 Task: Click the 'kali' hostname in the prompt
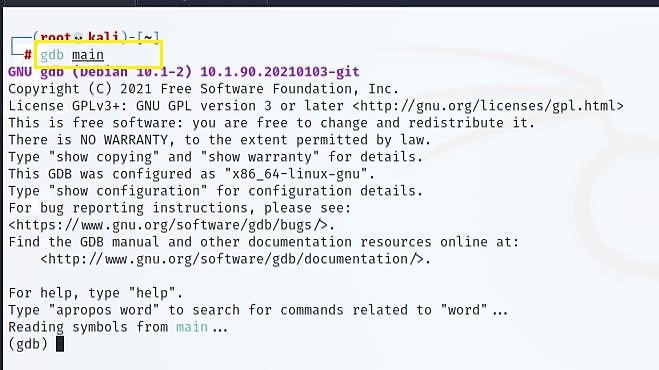tap(103, 37)
